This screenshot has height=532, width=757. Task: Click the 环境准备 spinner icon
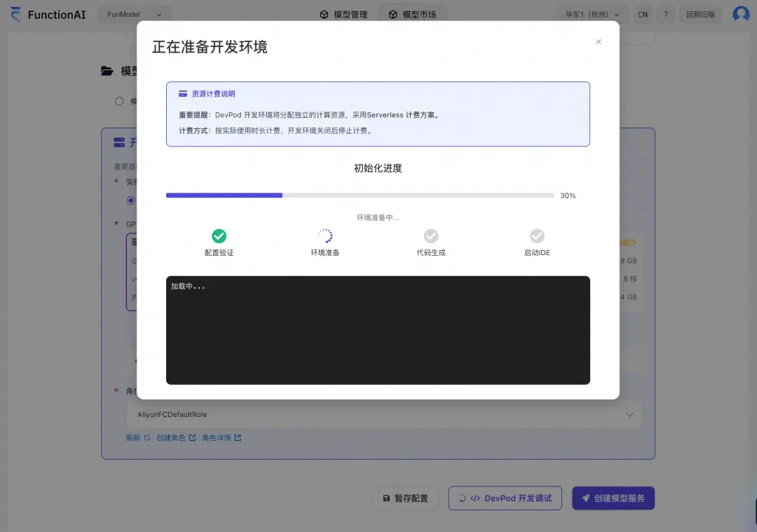point(325,236)
